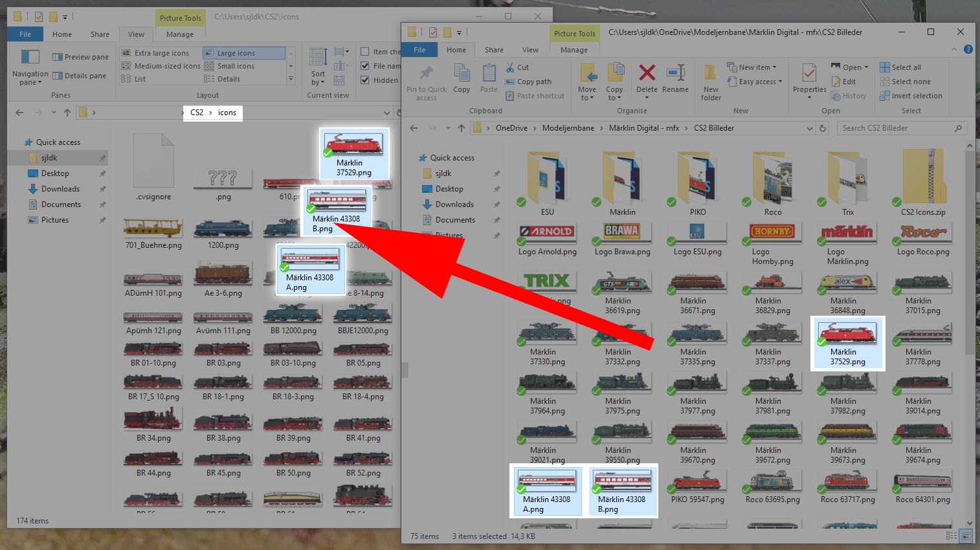Click Paste shortcut in the ribbon

coord(535,96)
